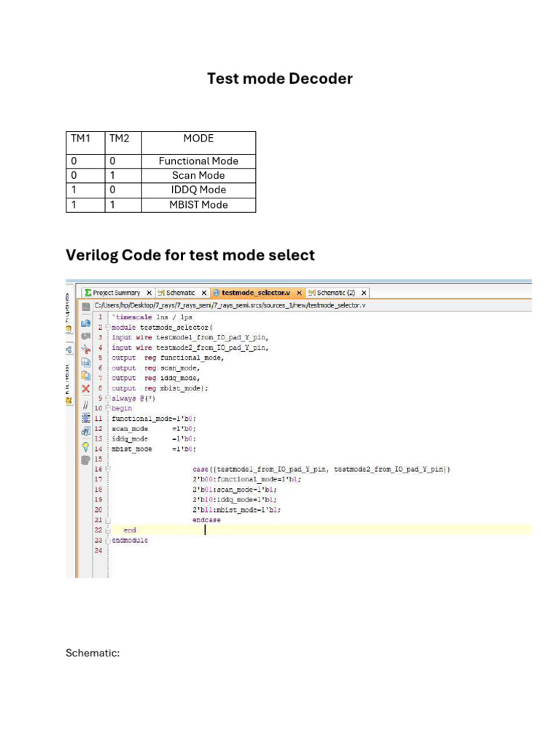
Task: Toggle line comments with the // icon
Action: [86, 405]
